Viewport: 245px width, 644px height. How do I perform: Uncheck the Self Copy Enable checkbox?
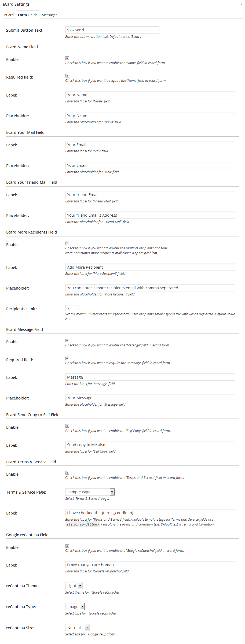(x=67, y=426)
